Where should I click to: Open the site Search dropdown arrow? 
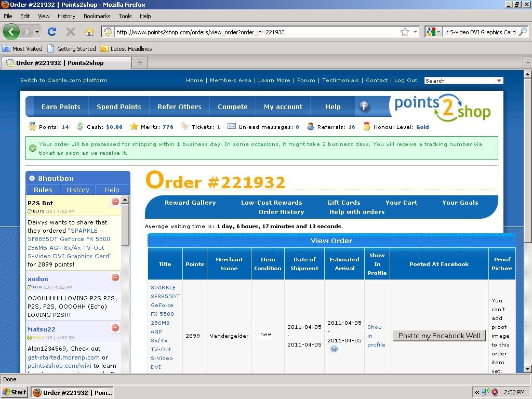pyautogui.click(x=499, y=81)
